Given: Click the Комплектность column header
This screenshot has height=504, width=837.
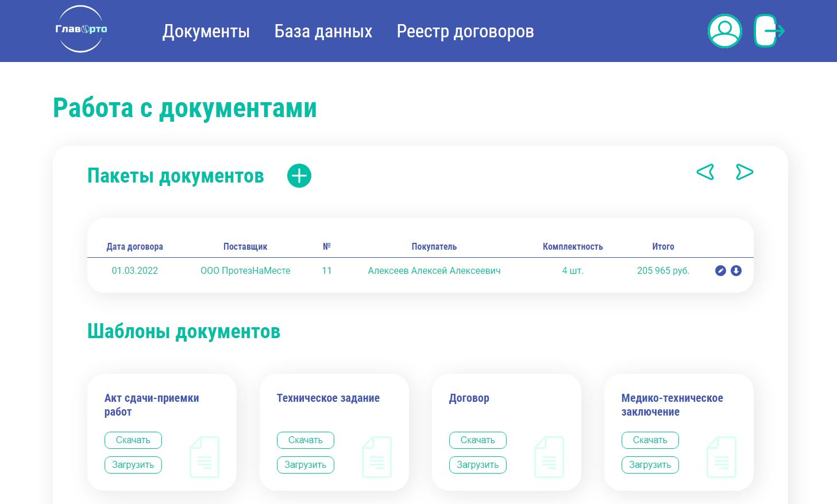Looking at the screenshot, I should pyautogui.click(x=573, y=247).
